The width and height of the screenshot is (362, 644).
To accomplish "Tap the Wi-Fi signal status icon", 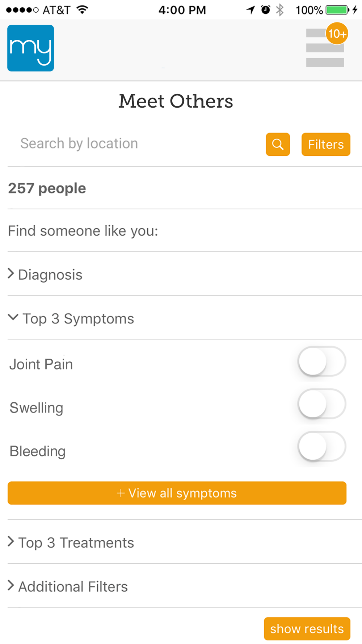I will tap(83, 10).
